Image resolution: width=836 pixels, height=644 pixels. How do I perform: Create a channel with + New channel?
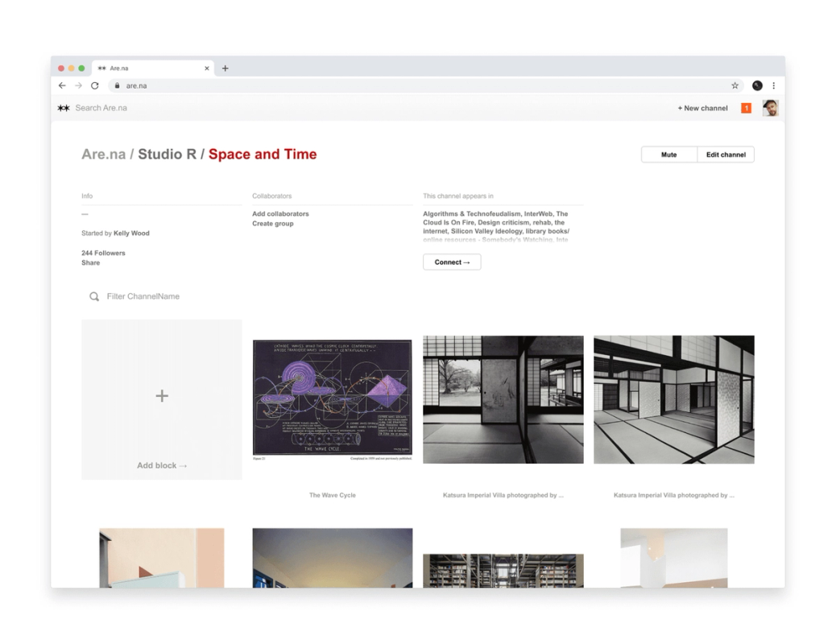(703, 108)
